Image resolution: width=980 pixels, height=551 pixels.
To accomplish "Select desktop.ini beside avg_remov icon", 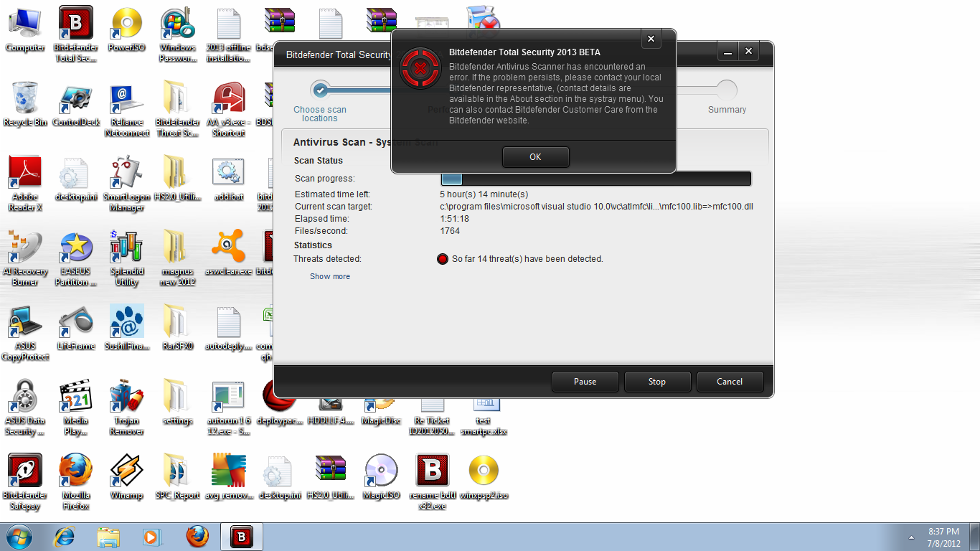I will coord(279,477).
